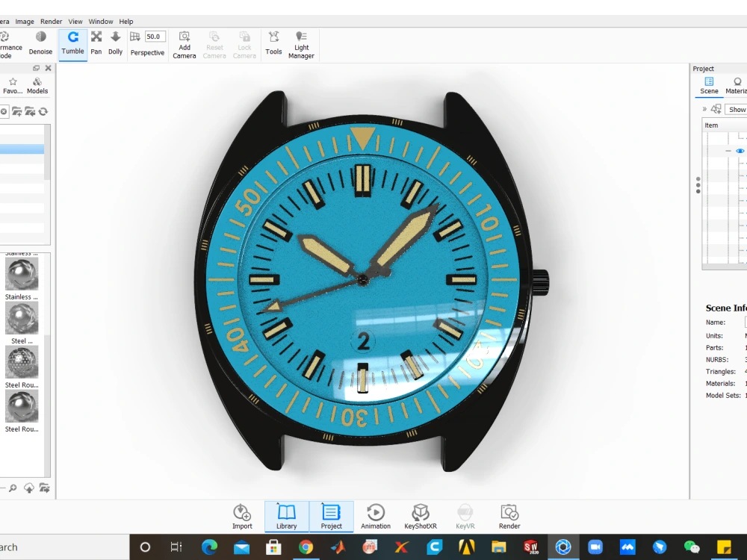Click the Project panel three-dot grip handle
Image resolution: width=747 pixels, height=560 pixels.
698,184
